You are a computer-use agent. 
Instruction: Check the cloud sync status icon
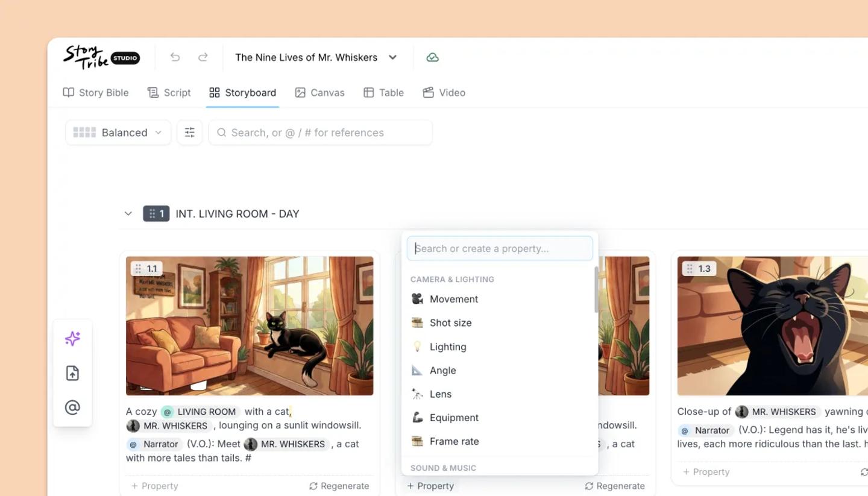(x=432, y=57)
